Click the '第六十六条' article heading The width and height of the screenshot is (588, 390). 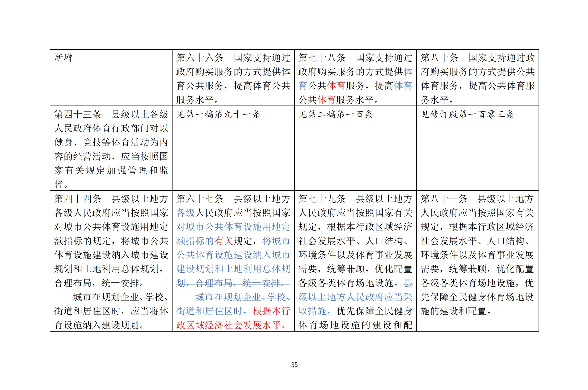200,58
